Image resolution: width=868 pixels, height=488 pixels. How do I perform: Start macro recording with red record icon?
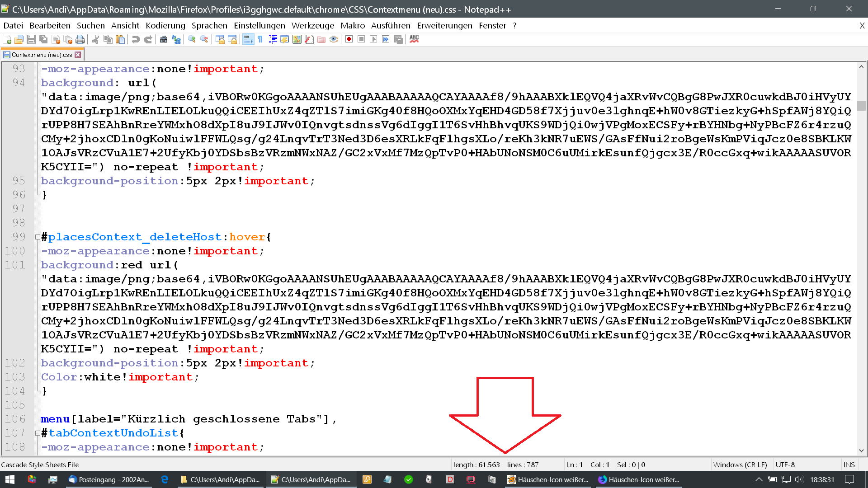coord(349,40)
